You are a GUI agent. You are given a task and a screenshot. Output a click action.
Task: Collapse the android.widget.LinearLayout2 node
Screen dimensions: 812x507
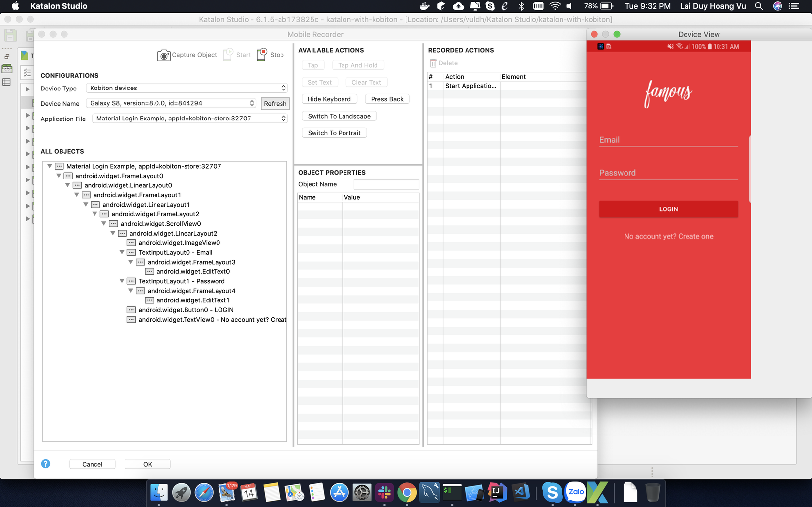pos(113,233)
